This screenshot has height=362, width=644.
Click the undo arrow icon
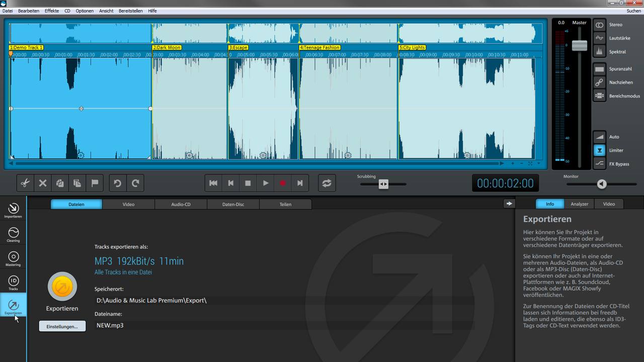pos(118,184)
